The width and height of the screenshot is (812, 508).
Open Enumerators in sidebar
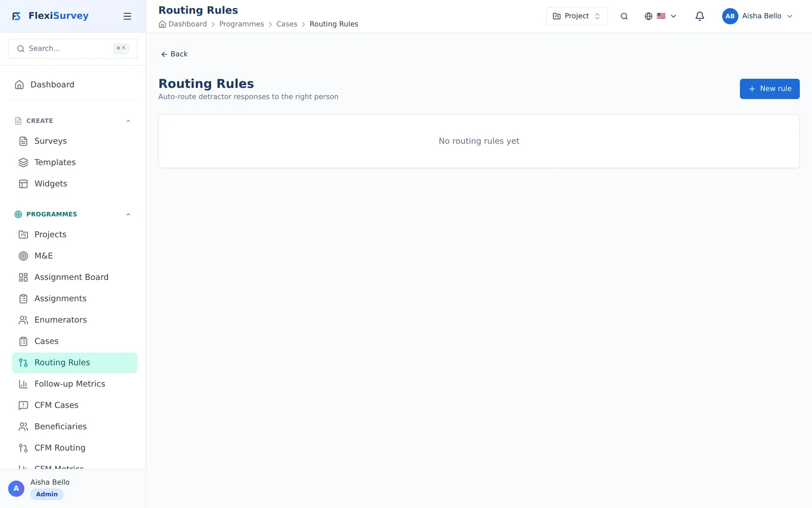pyautogui.click(x=75, y=320)
